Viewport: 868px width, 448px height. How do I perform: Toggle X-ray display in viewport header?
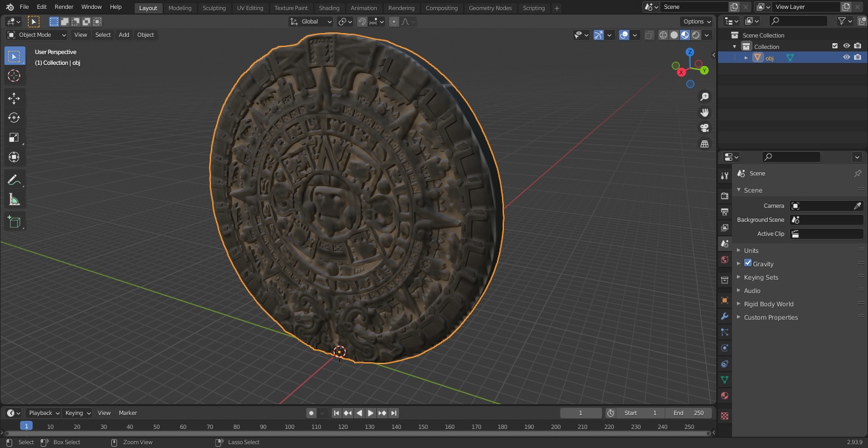click(649, 35)
